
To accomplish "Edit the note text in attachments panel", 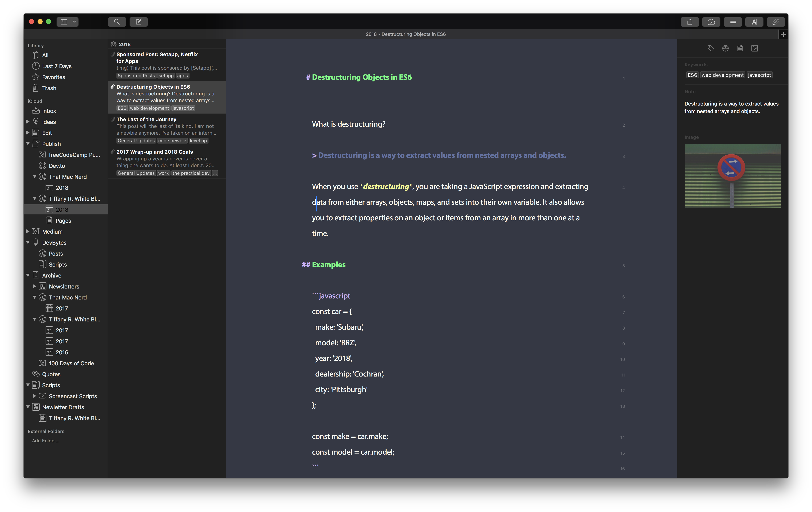I will click(731, 108).
